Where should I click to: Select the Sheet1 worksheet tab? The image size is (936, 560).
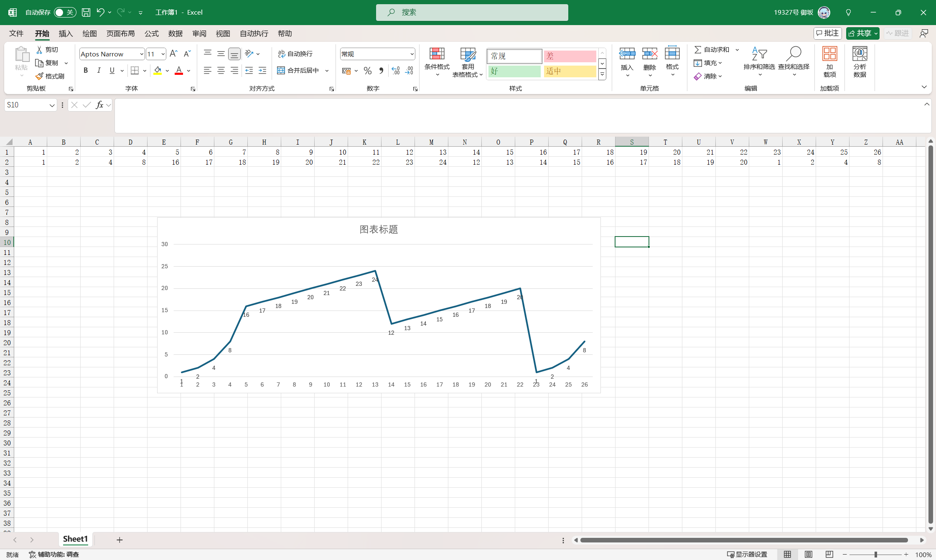[x=75, y=539]
